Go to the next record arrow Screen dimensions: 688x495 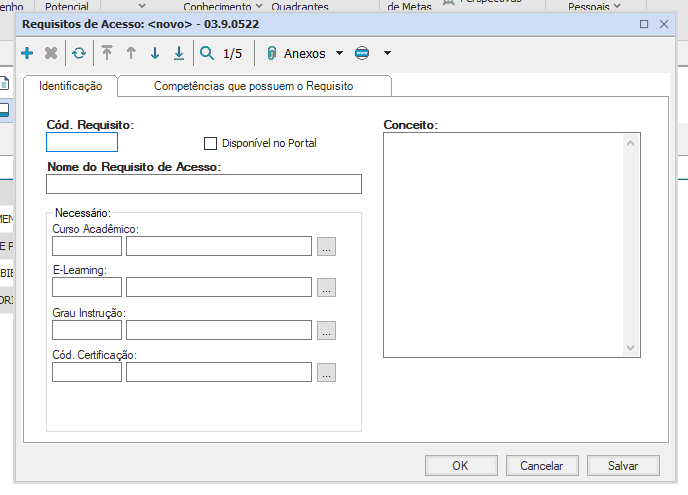[x=155, y=53]
